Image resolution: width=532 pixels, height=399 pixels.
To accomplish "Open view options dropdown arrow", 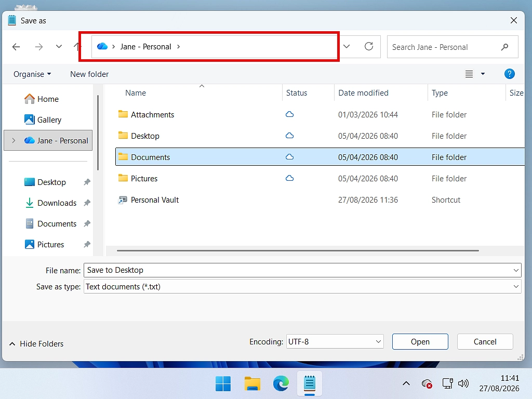I will (483, 74).
